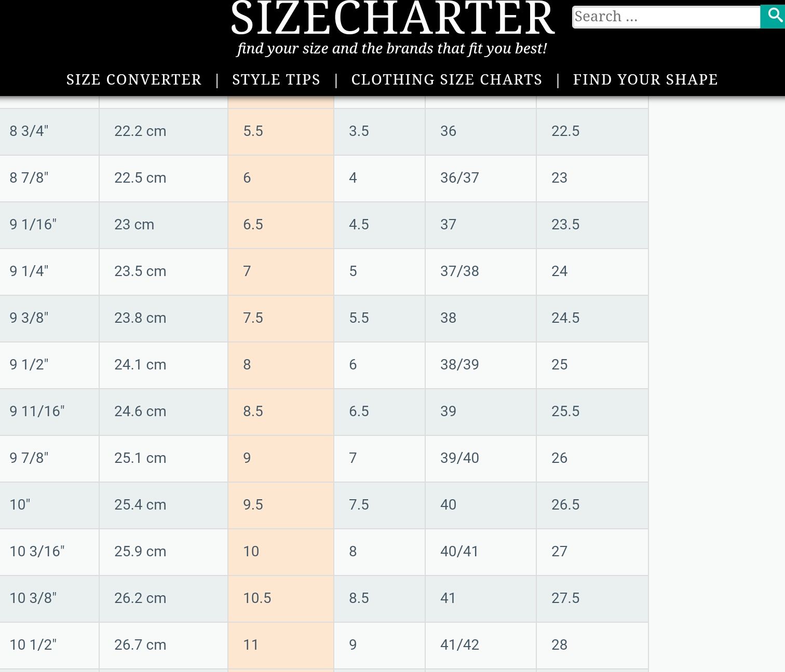The height and width of the screenshot is (672, 785).
Task: Click the 27.5 size cell
Action: click(x=565, y=598)
